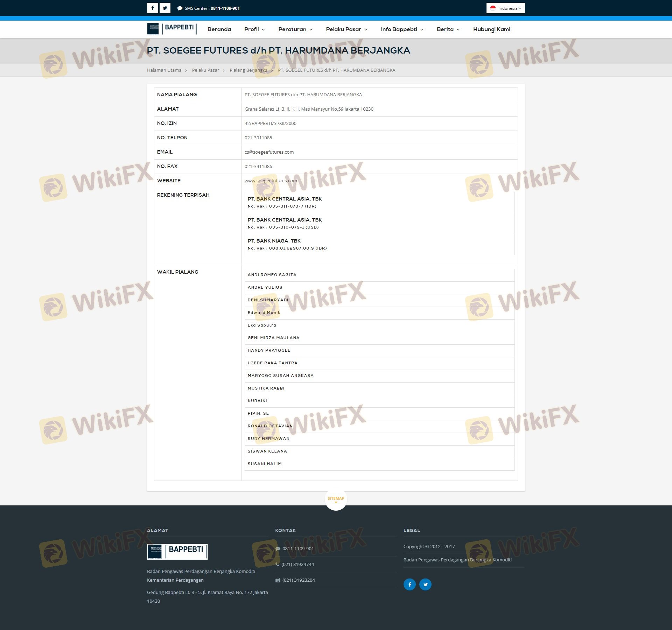Open the Info Bappebti dropdown
This screenshot has height=630, width=672.
click(402, 29)
